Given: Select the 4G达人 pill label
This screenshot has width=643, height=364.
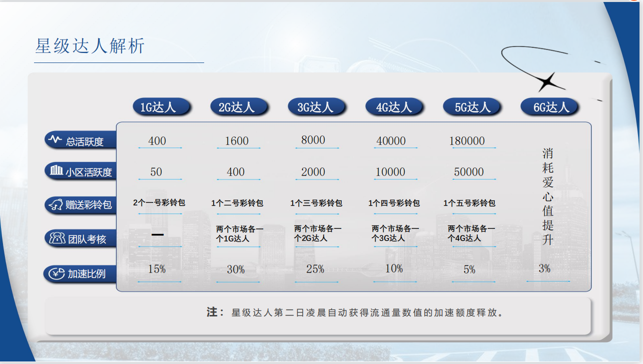Looking at the screenshot, I should pos(394,107).
